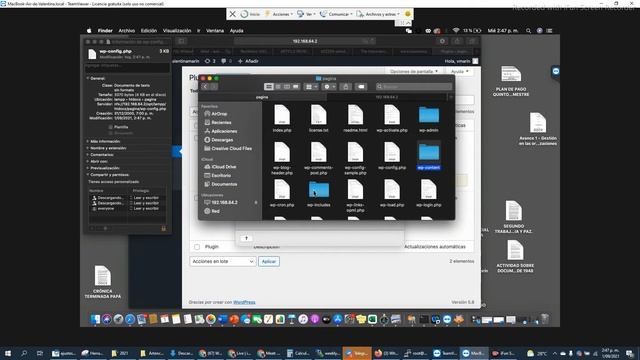The height and width of the screenshot is (360, 640).
Task: Open Escritorio in the Finder sidebar
Action: tap(218, 176)
